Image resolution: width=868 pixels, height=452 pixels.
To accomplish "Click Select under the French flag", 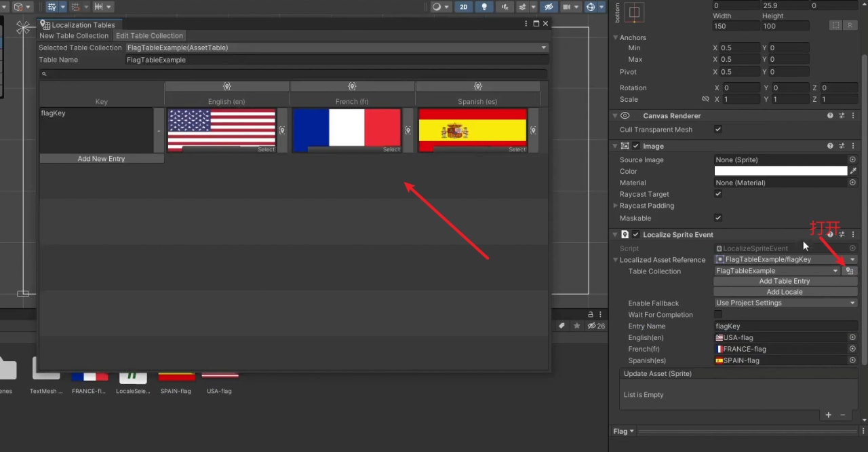I will coord(391,149).
